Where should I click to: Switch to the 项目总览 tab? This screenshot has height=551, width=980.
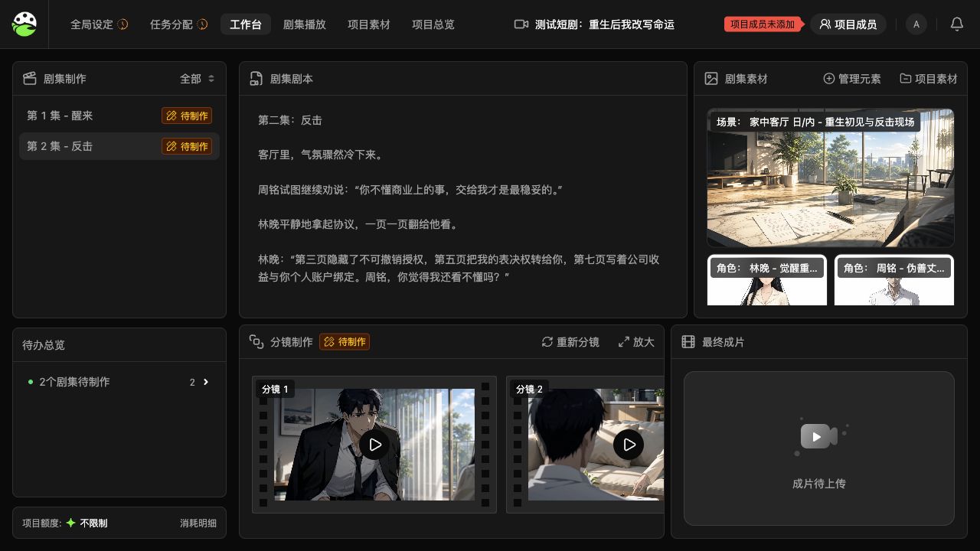click(x=433, y=24)
